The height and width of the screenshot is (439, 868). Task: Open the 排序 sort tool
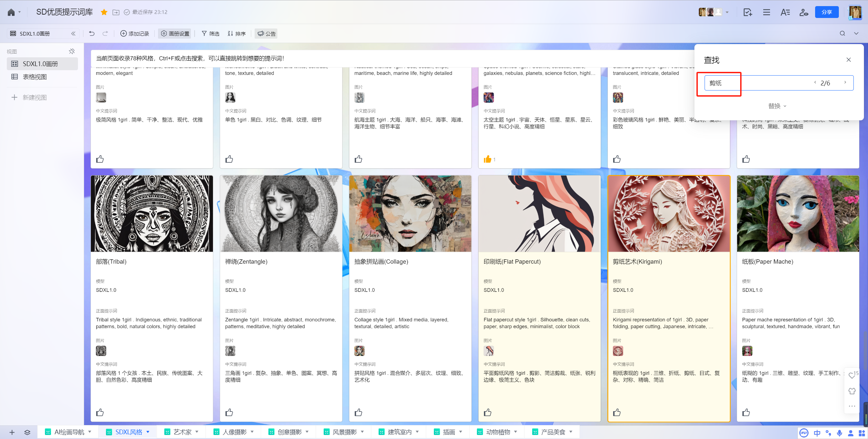[x=237, y=34]
